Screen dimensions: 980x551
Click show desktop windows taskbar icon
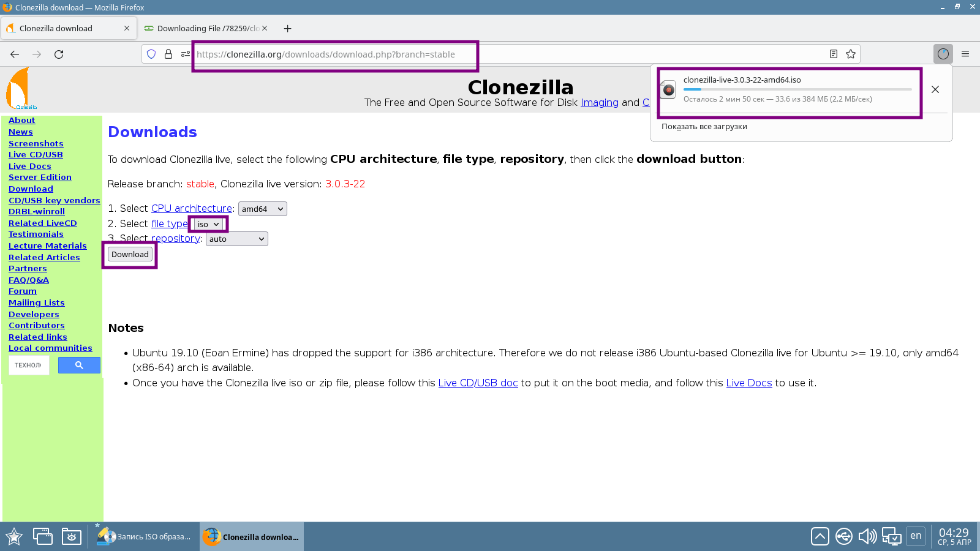[x=42, y=536]
